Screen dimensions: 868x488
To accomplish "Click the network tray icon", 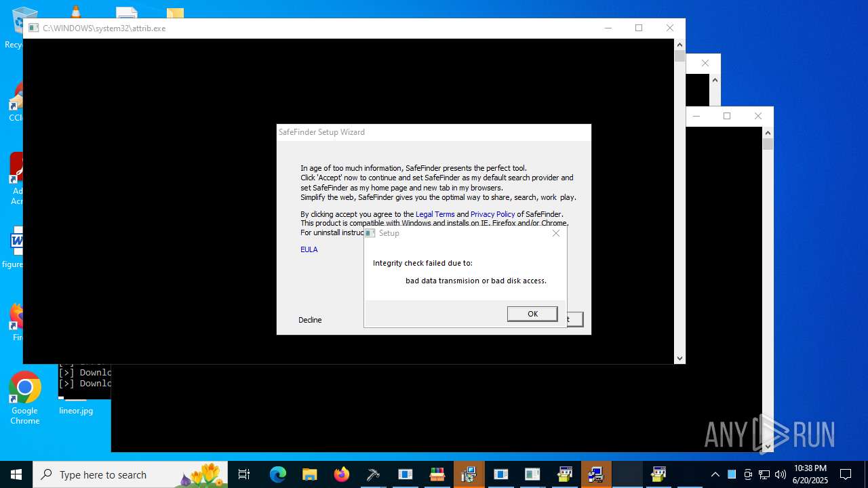I will coord(764,474).
